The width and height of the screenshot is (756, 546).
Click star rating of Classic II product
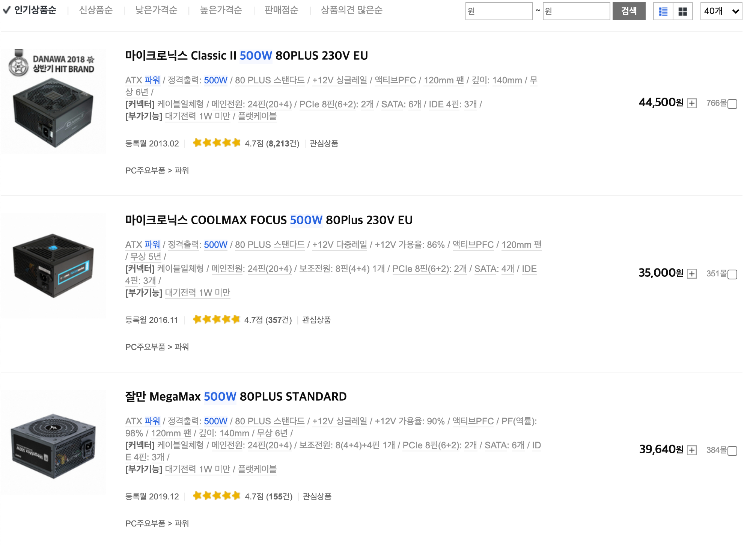pos(216,143)
